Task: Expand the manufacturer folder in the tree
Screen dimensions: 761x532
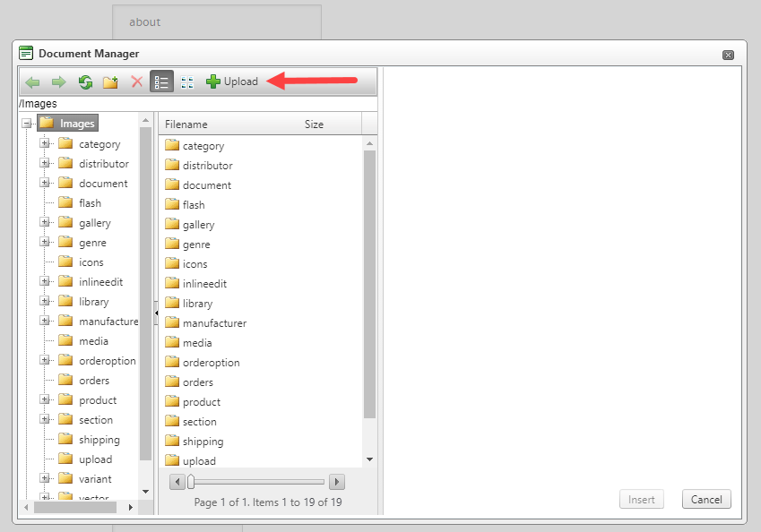Action: pyautogui.click(x=45, y=321)
